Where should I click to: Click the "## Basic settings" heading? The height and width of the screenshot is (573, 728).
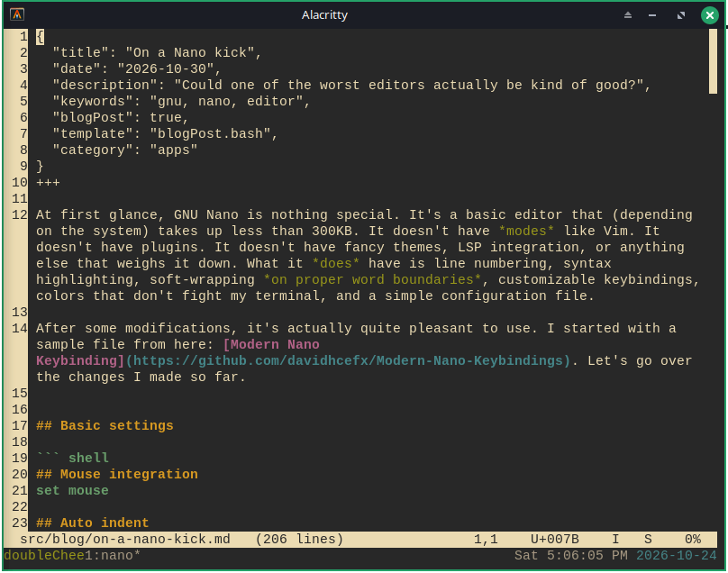pos(105,426)
